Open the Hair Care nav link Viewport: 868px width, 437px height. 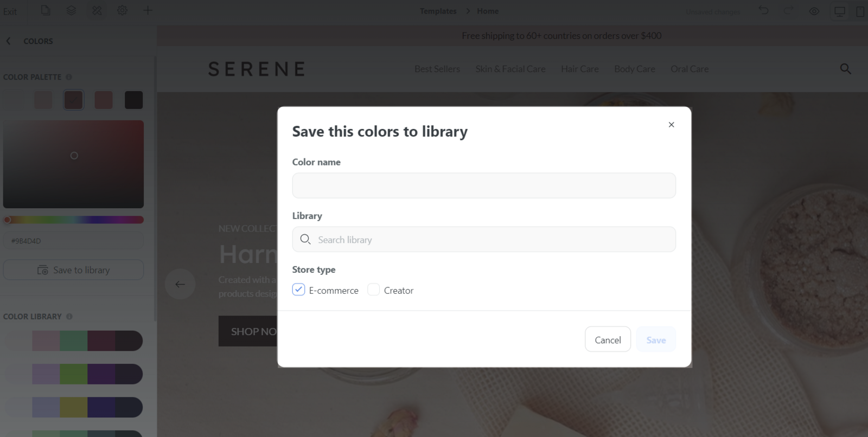(x=580, y=69)
